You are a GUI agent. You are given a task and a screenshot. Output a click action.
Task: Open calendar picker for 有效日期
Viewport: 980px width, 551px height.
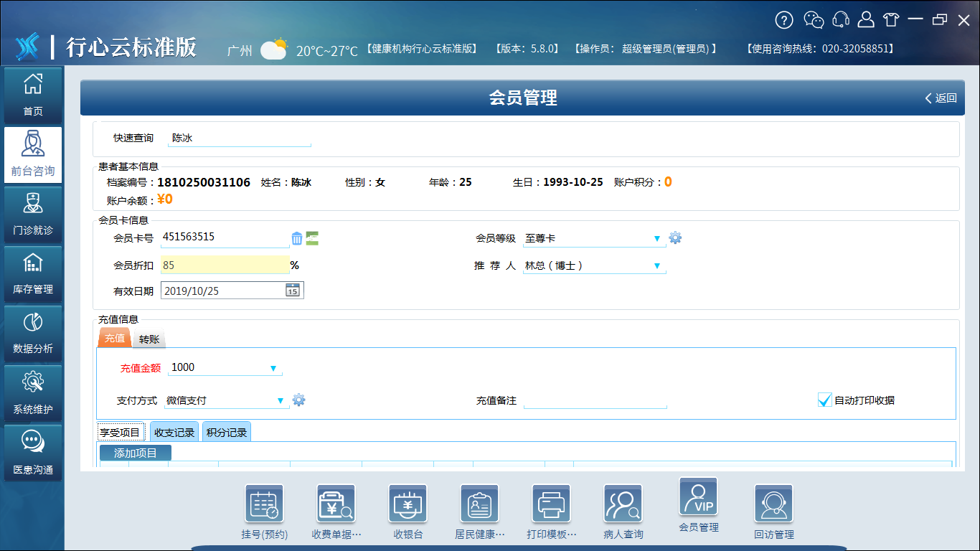click(x=293, y=290)
